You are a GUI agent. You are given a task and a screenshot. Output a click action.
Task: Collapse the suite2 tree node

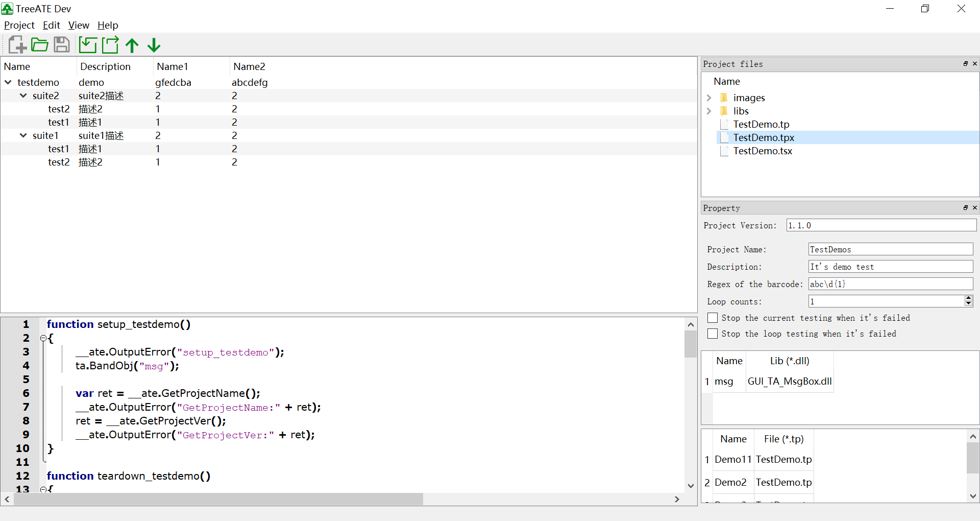click(x=23, y=96)
